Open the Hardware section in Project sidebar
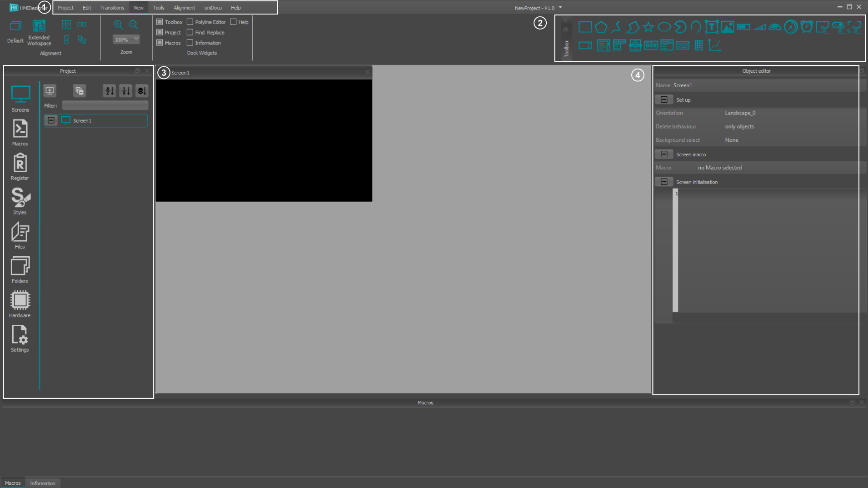The height and width of the screenshot is (488, 868). [x=20, y=304]
